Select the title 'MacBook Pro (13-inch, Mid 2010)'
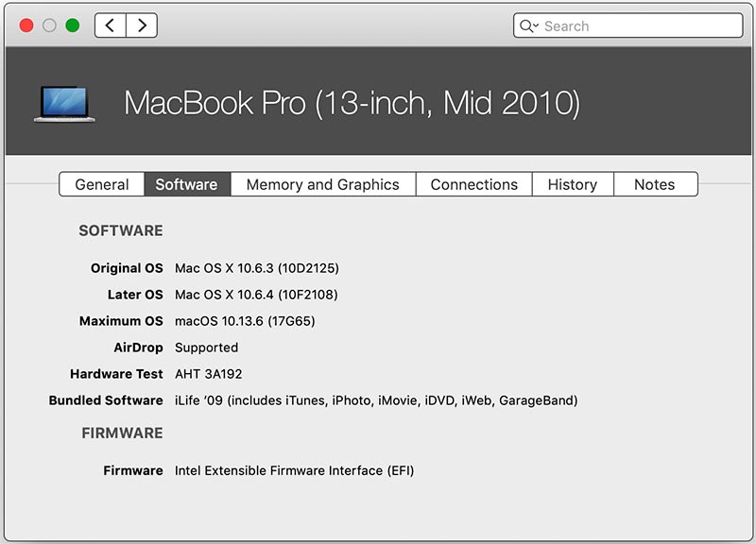This screenshot has height=544, width=756. 352,103
